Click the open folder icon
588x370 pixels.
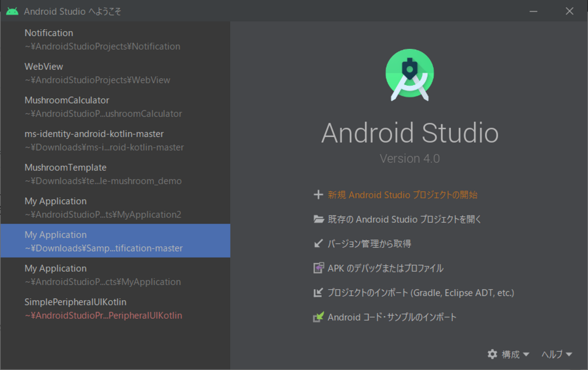tap(318, 219)
